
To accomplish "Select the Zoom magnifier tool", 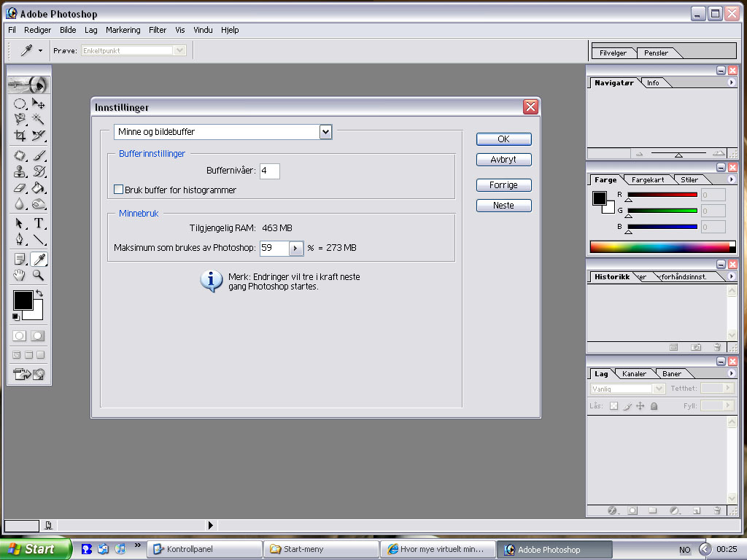I will point(38,275).
